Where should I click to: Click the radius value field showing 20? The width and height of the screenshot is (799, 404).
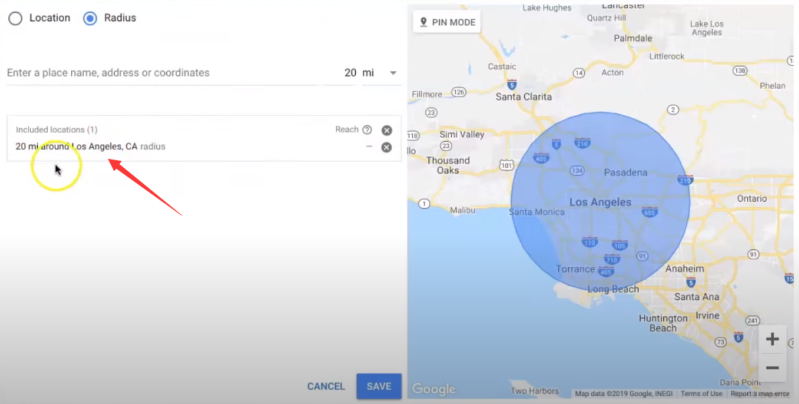pos(348,73)
